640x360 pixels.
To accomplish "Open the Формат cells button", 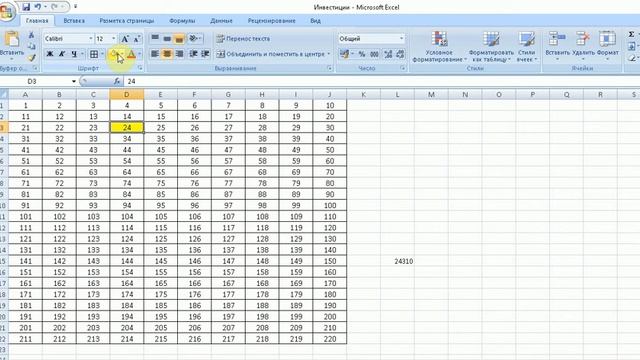I will 607,46.
